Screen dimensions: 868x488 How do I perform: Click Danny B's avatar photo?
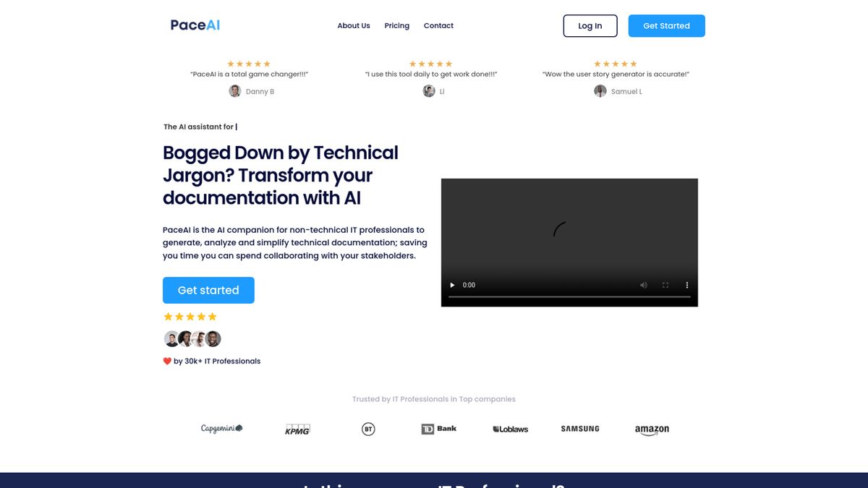coord(235,91)
